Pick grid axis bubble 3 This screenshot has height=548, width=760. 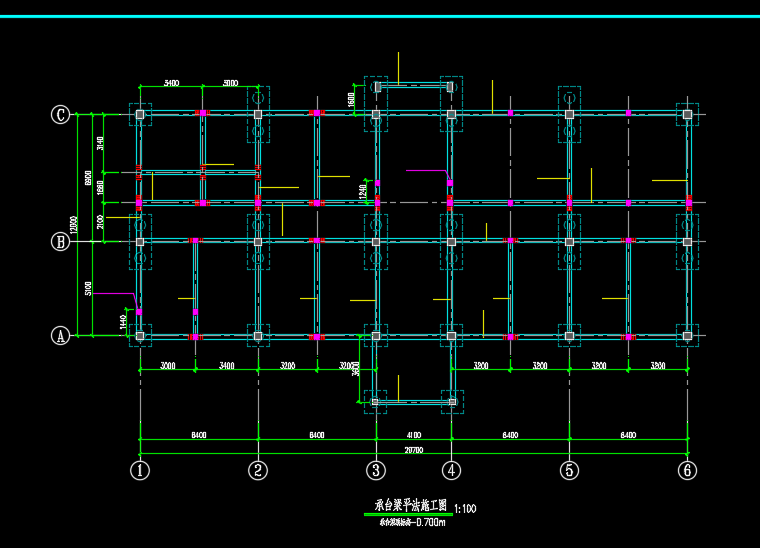376,470
